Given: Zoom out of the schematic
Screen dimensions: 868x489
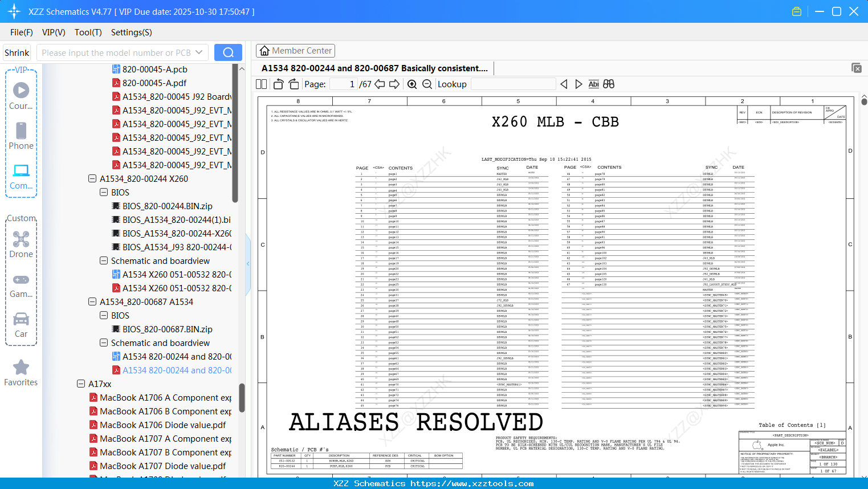Looking at the screenshot, I should (x=427, y=84).
